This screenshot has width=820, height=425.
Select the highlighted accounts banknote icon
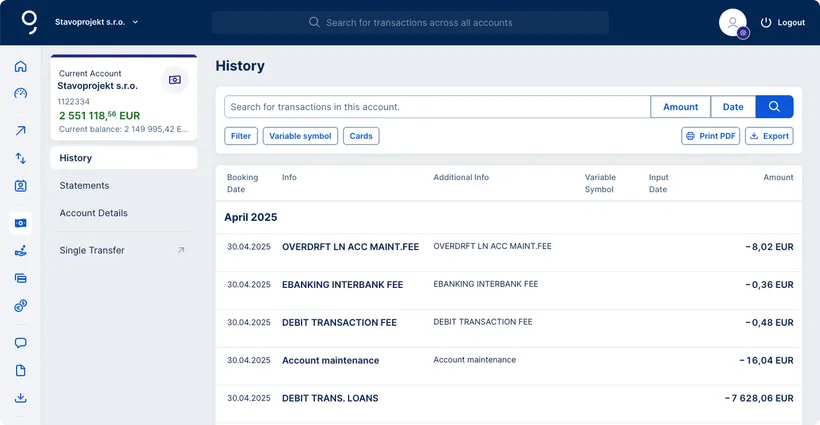20,223
